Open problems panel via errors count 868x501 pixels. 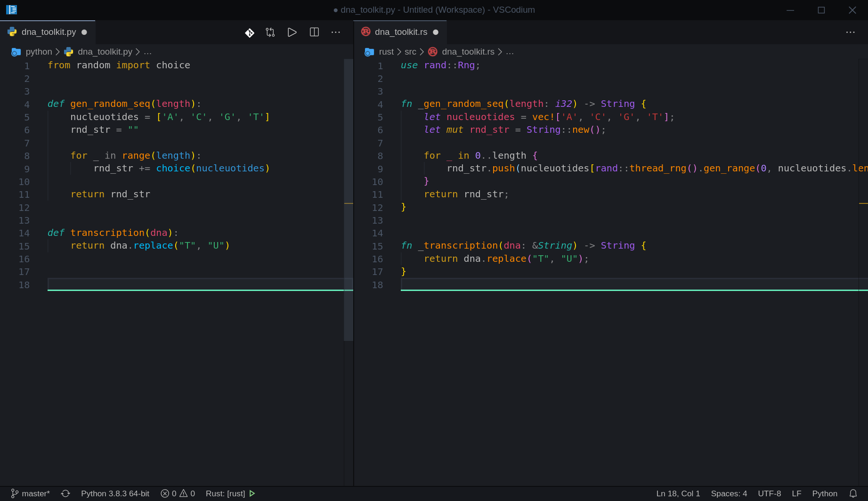point(169,493)
